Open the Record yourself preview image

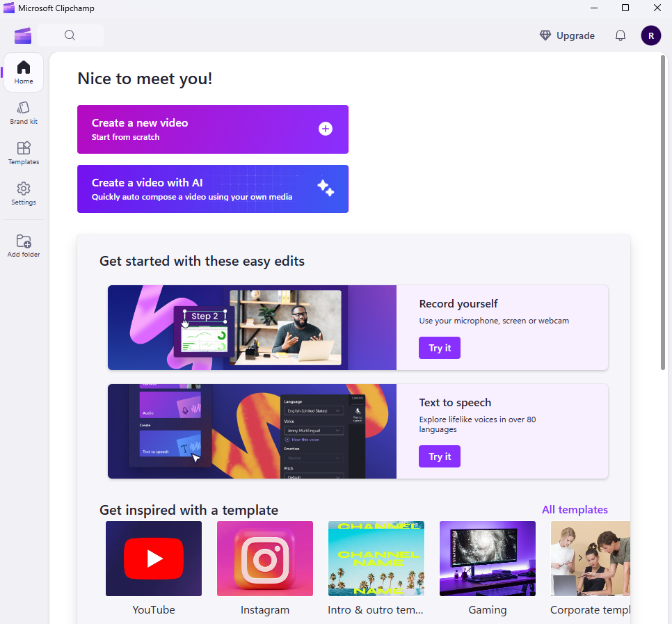tap(252, 328)
